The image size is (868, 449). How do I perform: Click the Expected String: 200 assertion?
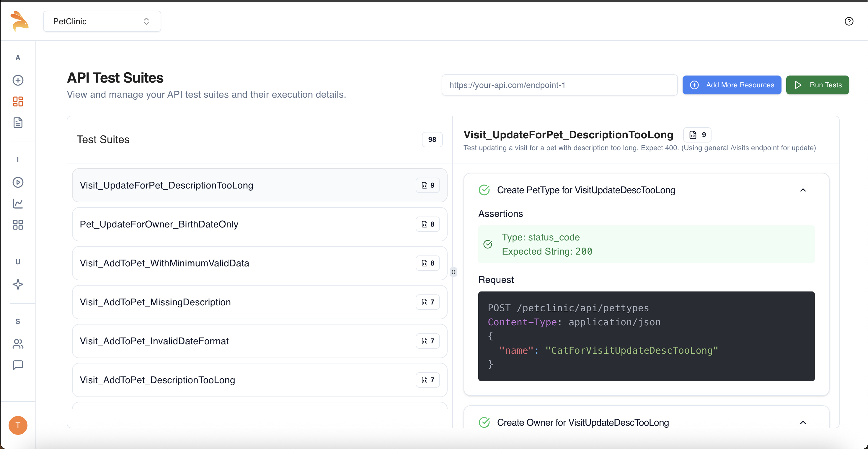coord(547,251)
